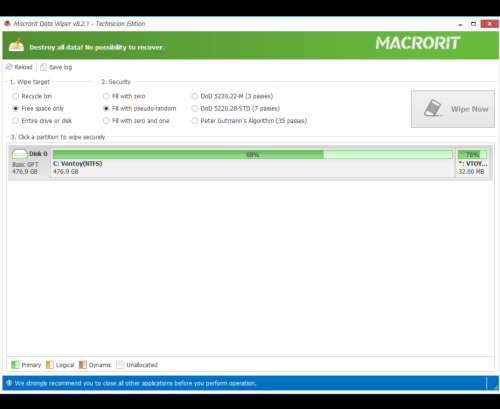500x409 pixels.
Task: Click the Logical legend color swatch
Action: coord(50,365)
